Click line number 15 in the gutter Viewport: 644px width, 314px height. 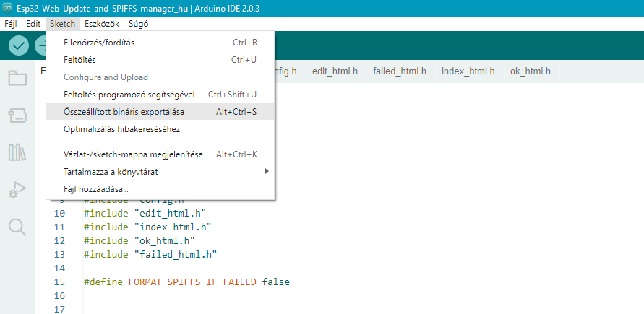tap(59, 282)
